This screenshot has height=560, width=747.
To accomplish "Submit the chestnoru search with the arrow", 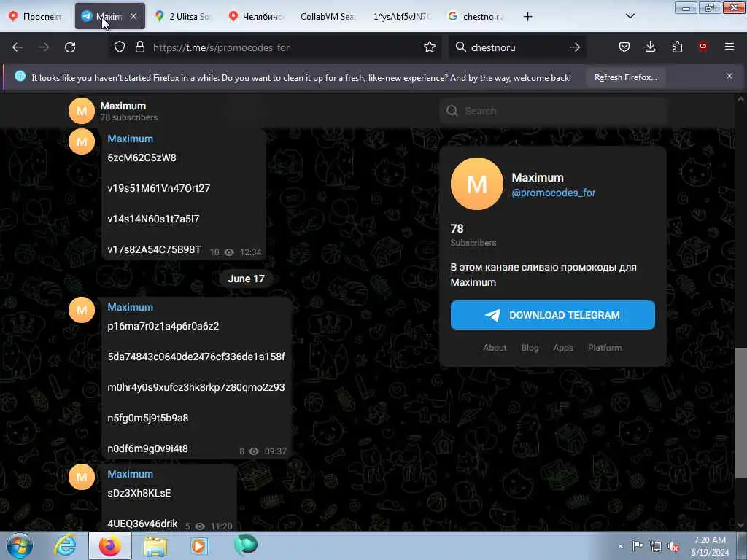I will click(x=575, y=47).
